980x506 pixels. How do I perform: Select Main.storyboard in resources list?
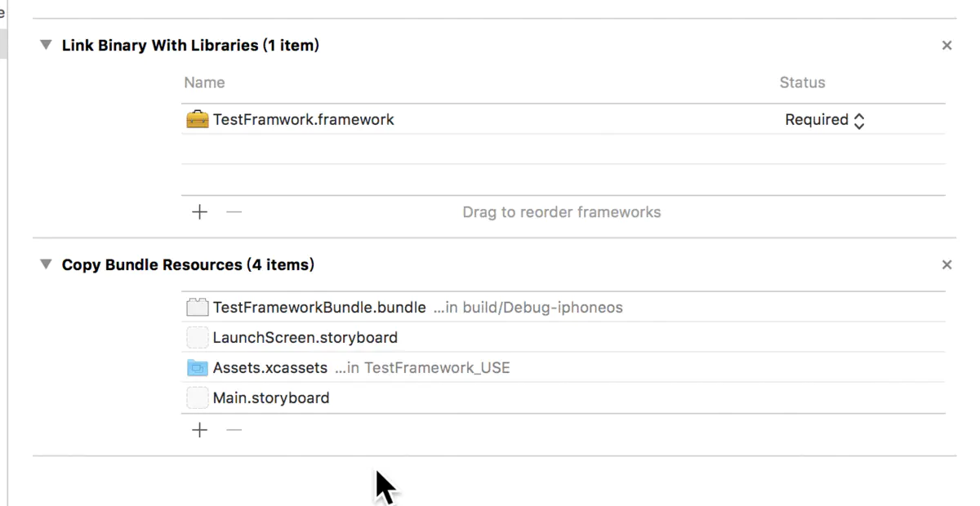(271, 398)
